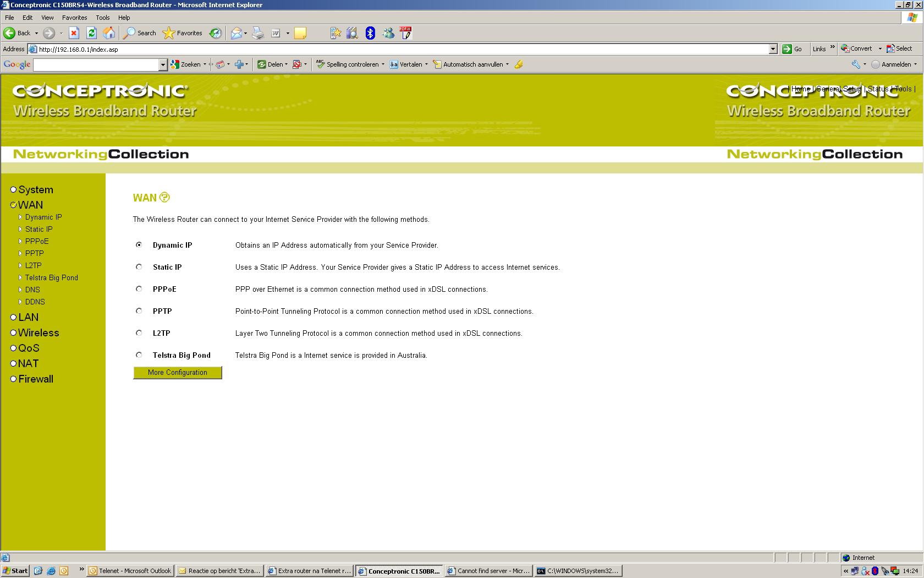Open the Zoeken dropdown arrow
This screenshot has height=578, width=924.
tap(205, 64)
